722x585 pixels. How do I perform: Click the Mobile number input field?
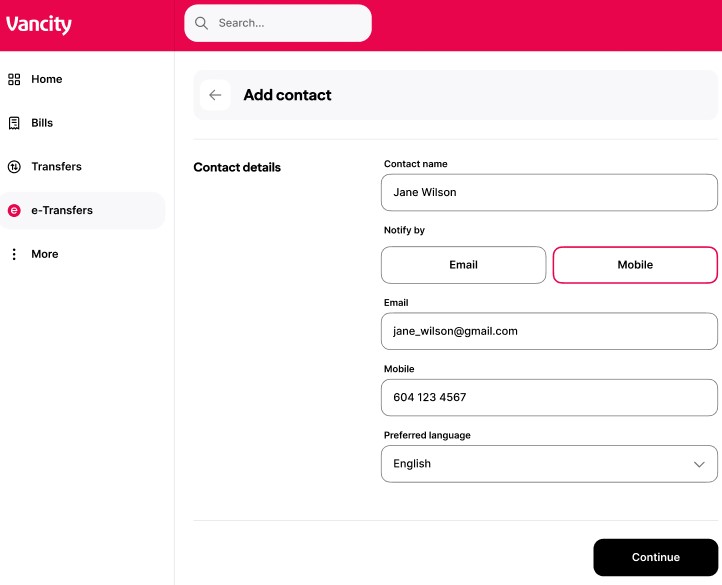(x=549, y=397)
